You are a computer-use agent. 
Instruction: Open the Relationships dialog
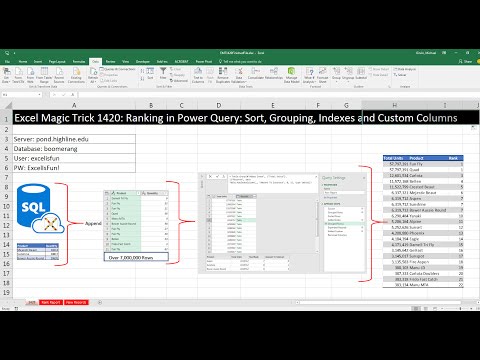click(x=274, y=74)
